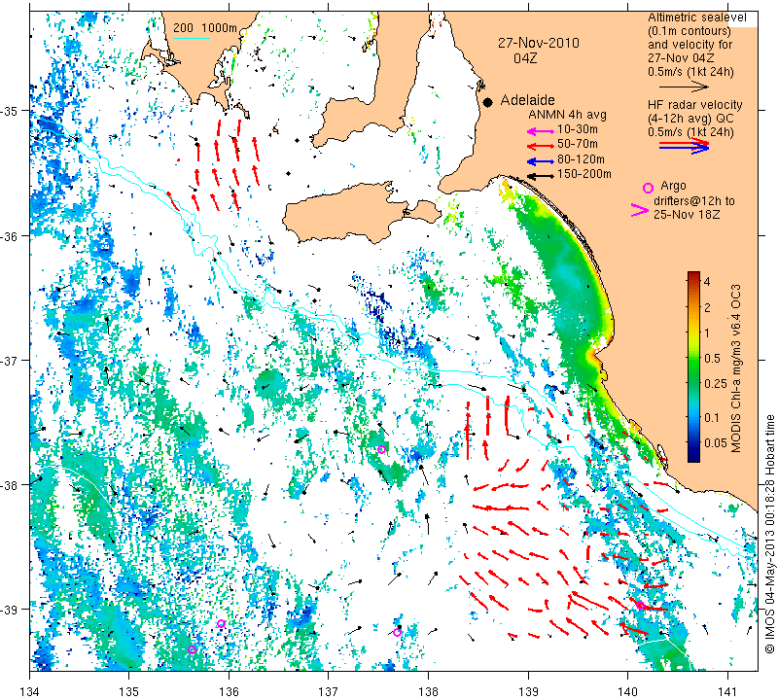Click the 50-70m depth label
The image size is (778, 700).
coord(577,144)
